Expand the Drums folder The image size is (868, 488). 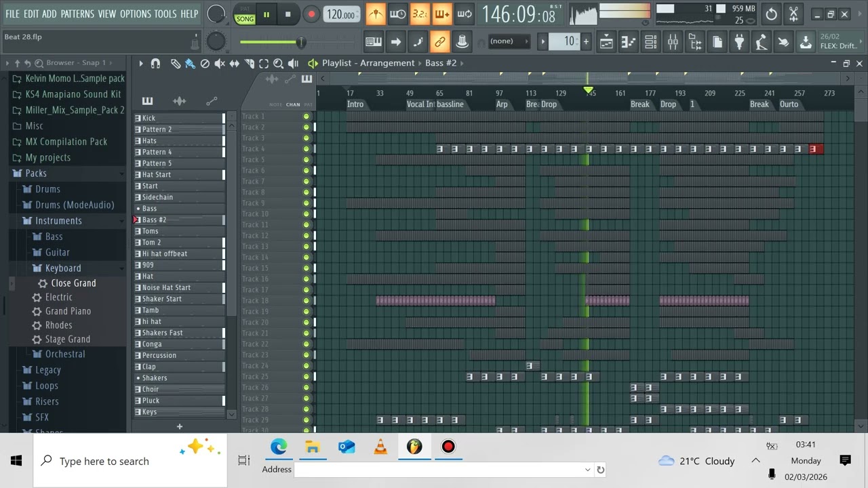[47, 189]
